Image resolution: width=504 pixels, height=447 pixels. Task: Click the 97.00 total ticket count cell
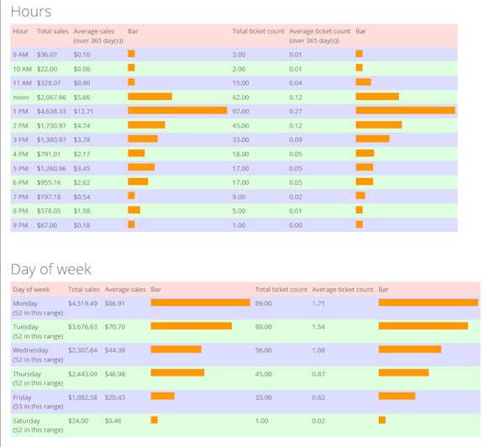[240, 111]
